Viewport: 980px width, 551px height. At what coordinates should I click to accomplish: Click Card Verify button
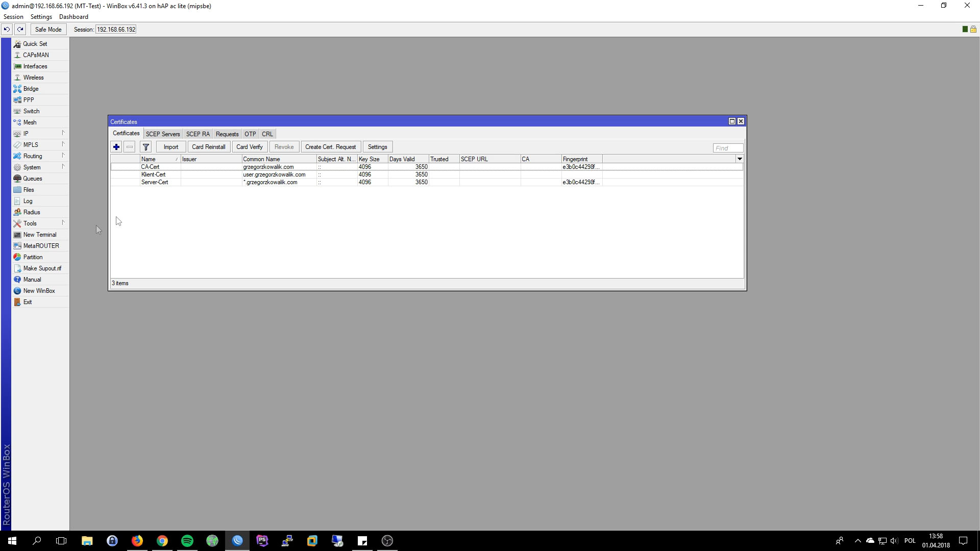(x=250, y=147)
